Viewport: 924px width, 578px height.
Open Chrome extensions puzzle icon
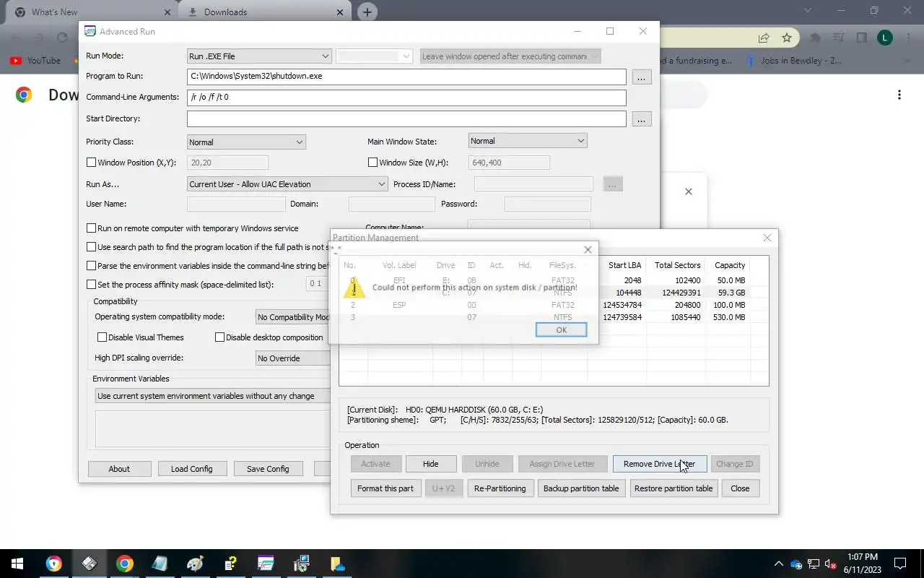(x=815, y=38)
